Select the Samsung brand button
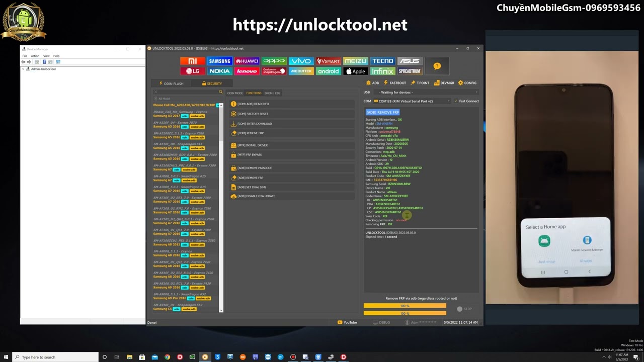 (x=219, y=61)
